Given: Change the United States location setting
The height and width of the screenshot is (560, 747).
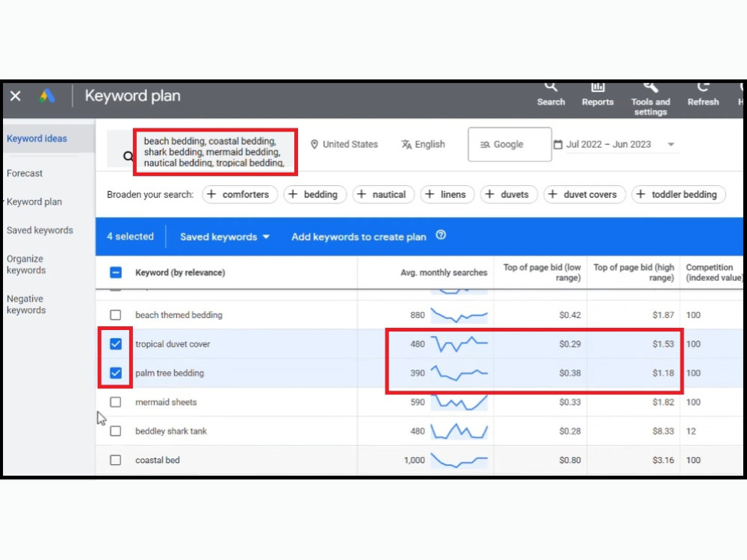Looking at the screenshot, I should tap(344, 144).
